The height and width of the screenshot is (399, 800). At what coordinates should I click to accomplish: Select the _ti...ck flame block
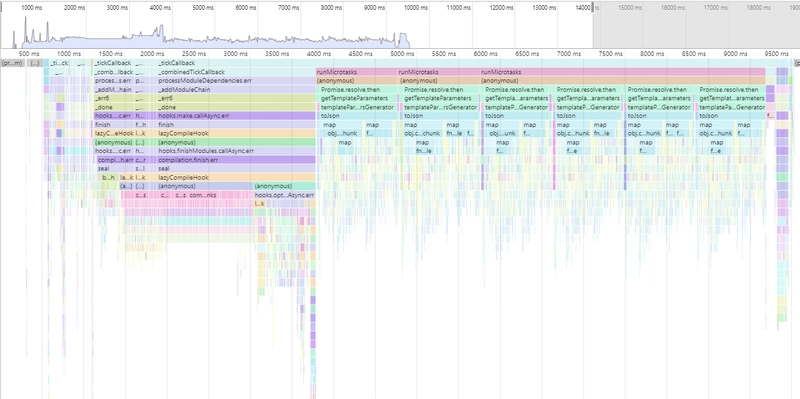pyautogui.click(x=59, y=63)
